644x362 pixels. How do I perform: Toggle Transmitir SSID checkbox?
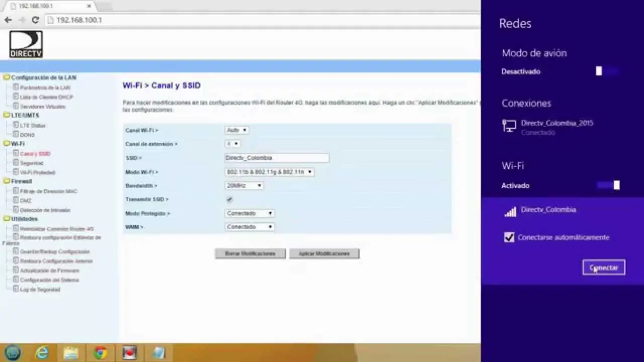tap(229, 200)
